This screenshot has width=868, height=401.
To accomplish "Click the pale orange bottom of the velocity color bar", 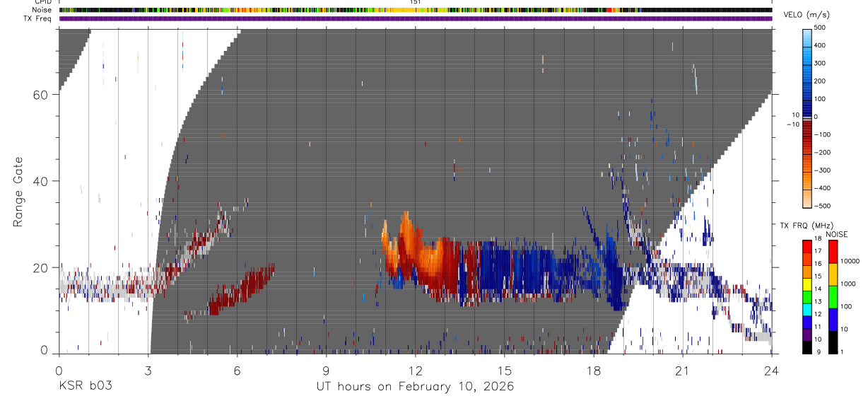I will (x=807, y=199).
